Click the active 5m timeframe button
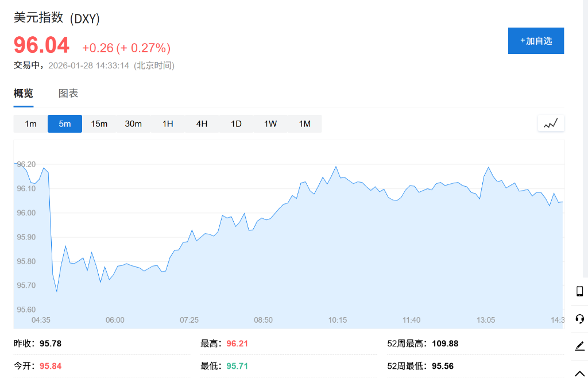The width and height of the screenshot is (588, 386). [x=64, y=123]
